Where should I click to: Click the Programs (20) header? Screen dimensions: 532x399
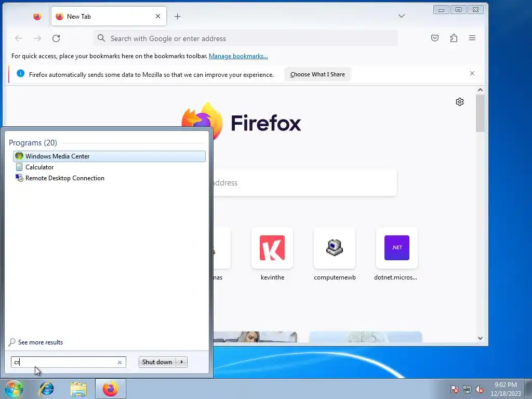(x=33, y=142)
